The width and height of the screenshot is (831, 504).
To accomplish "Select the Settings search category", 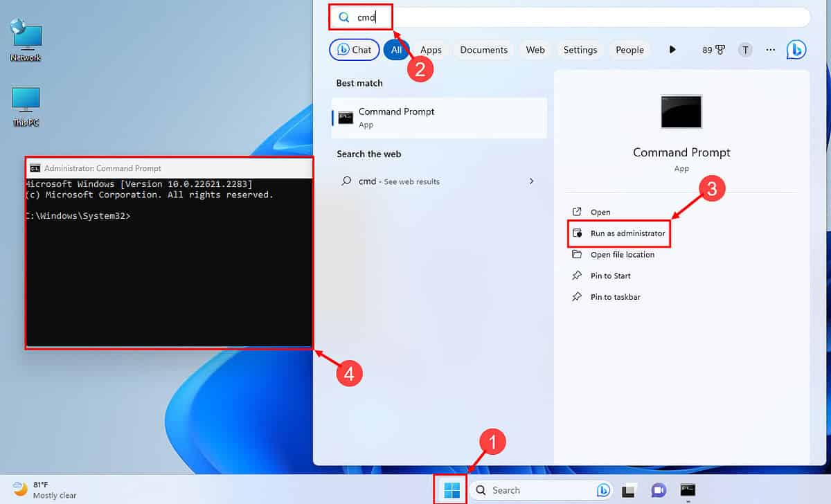I will tap(580, 49).
